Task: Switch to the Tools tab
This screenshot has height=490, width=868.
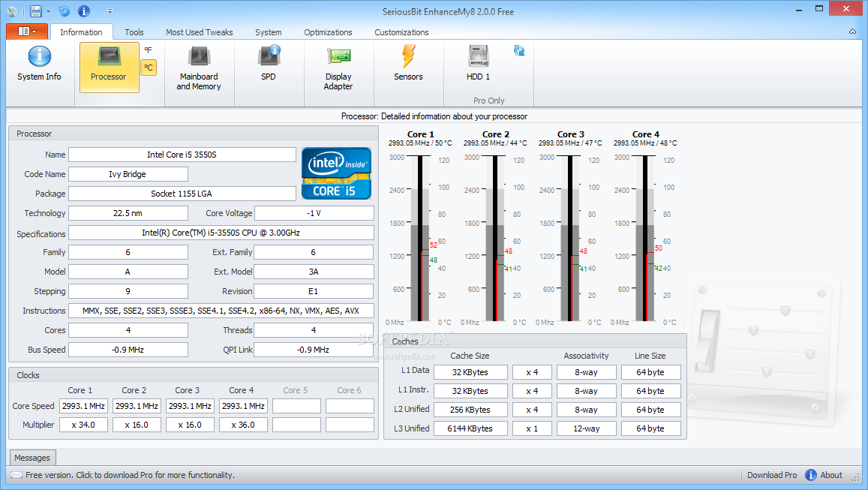Action: [x=134, y=32]
